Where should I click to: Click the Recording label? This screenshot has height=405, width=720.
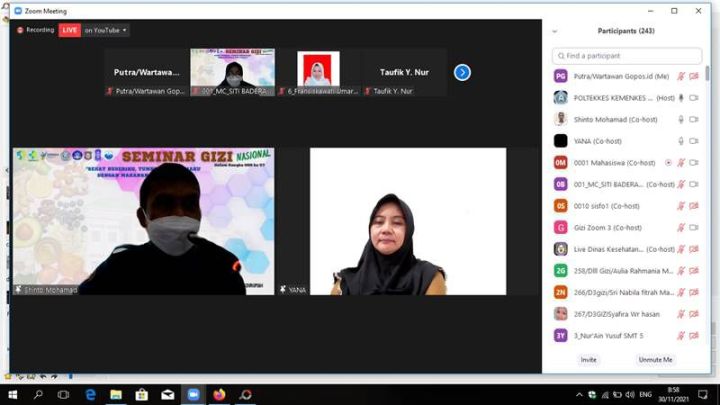[x=40, y=30]
